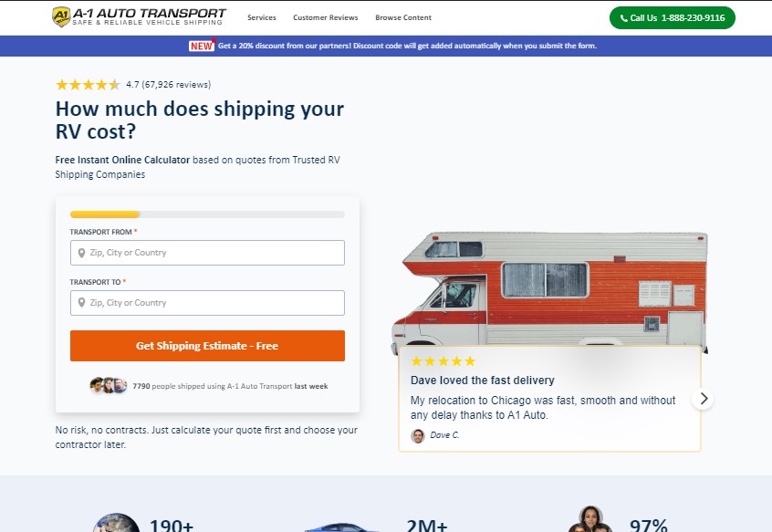Viewport: 772px width, 532px height.
Task: Click the red NEW badge in banner
Action: 202,46
